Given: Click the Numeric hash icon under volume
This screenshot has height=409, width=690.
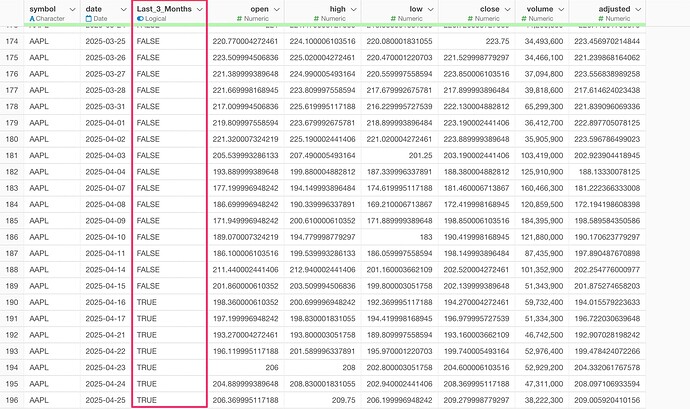Looking at the screenshot, I should click(524, 18).
